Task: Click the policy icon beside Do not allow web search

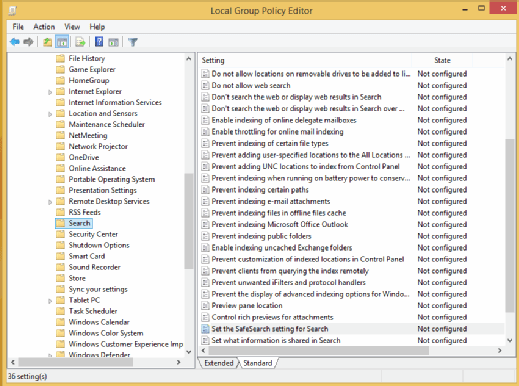Action: 205,85
